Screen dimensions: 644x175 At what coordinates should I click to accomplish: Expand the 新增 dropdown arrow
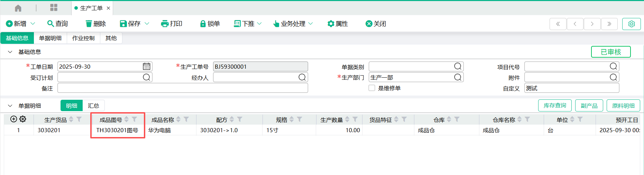[33, 23]
